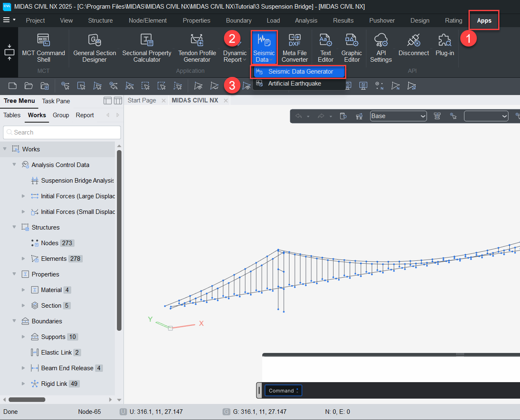Open the Base stage dropdown
Viewport: 520px width, 420px height.
click(398, 116)
